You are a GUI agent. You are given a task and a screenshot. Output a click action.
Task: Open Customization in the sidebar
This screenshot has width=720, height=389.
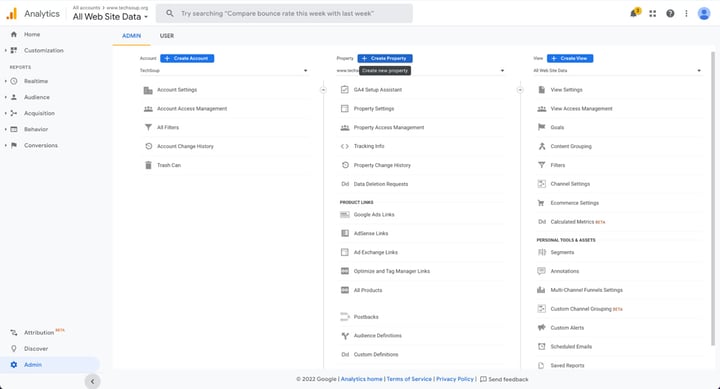click(43, 51)
